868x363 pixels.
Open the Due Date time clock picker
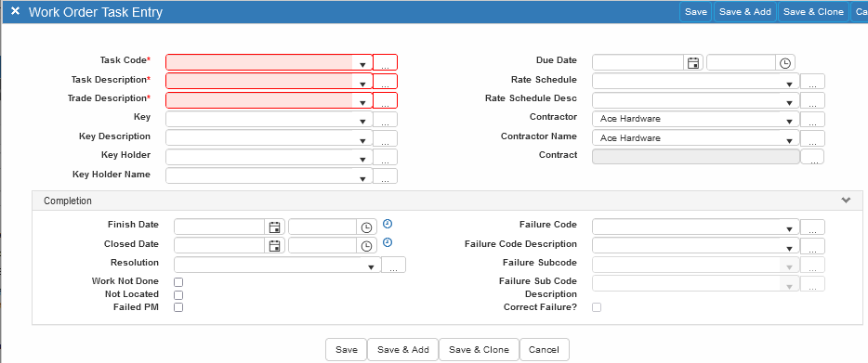pos(785,62)
